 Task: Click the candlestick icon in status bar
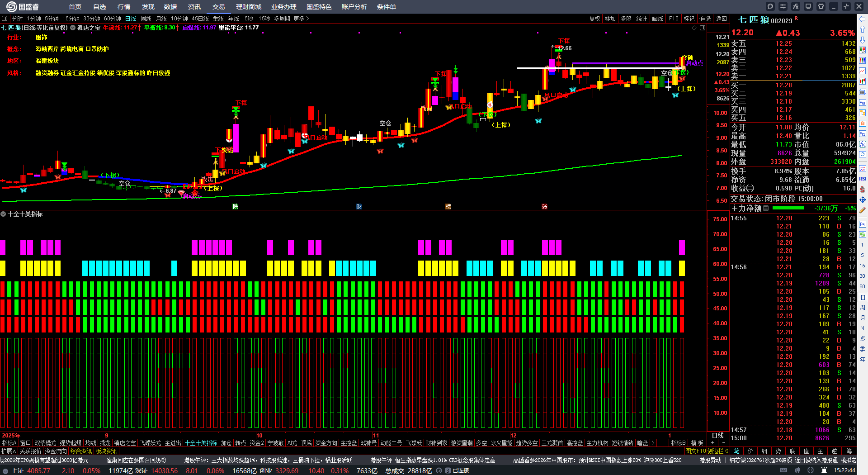[x=797, y=470]
